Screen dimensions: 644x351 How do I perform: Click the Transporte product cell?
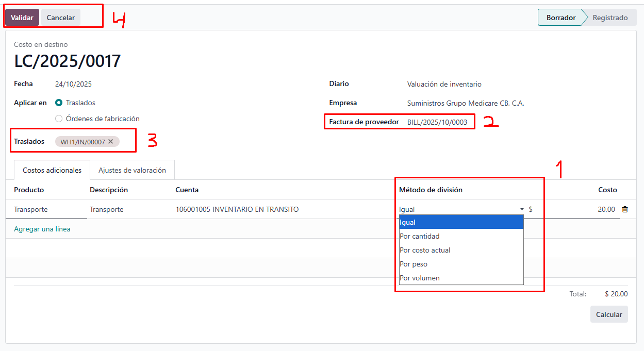(31, 209)
